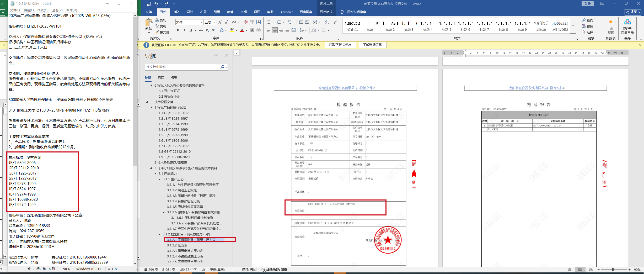Click the Character Border icon
644x274 pixels.
coord(259,22)
